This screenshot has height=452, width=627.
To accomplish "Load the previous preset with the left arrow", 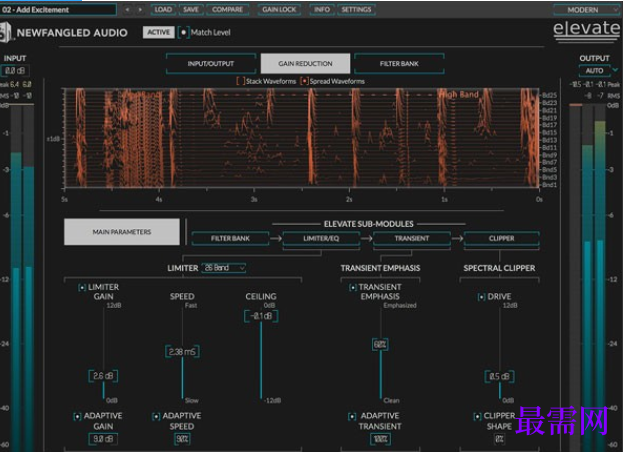I will 127,10.
